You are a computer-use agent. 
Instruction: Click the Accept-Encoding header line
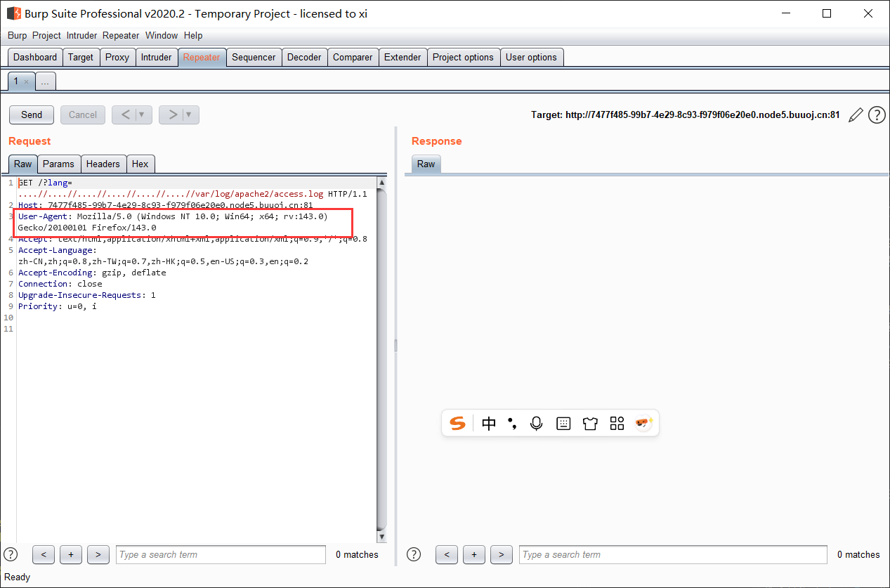pyautogui.click(x=92, y=273)
